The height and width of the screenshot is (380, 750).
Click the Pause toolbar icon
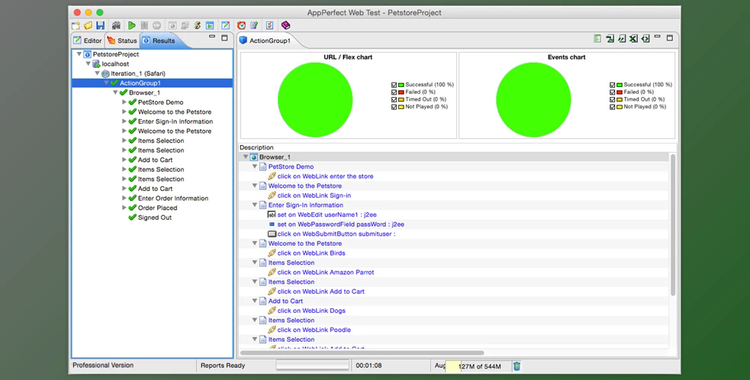(x=144, y=25)
